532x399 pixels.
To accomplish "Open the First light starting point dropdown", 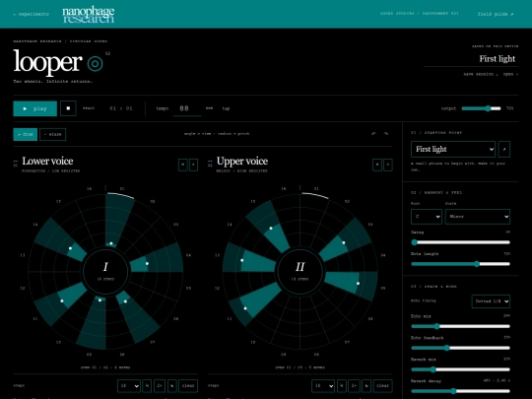I will [453, 150].
